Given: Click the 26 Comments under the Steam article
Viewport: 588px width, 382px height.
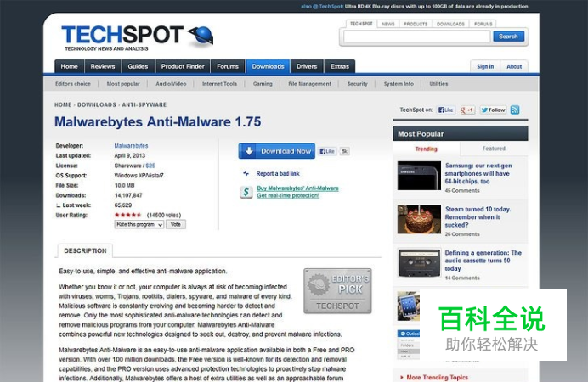Looking at the screenshot, I should [x=462, y=234].
